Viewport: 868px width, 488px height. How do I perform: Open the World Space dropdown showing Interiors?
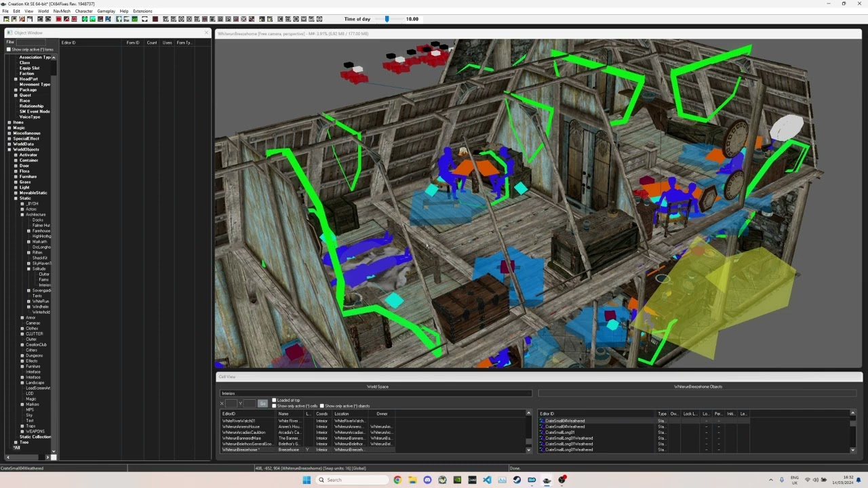376,393
